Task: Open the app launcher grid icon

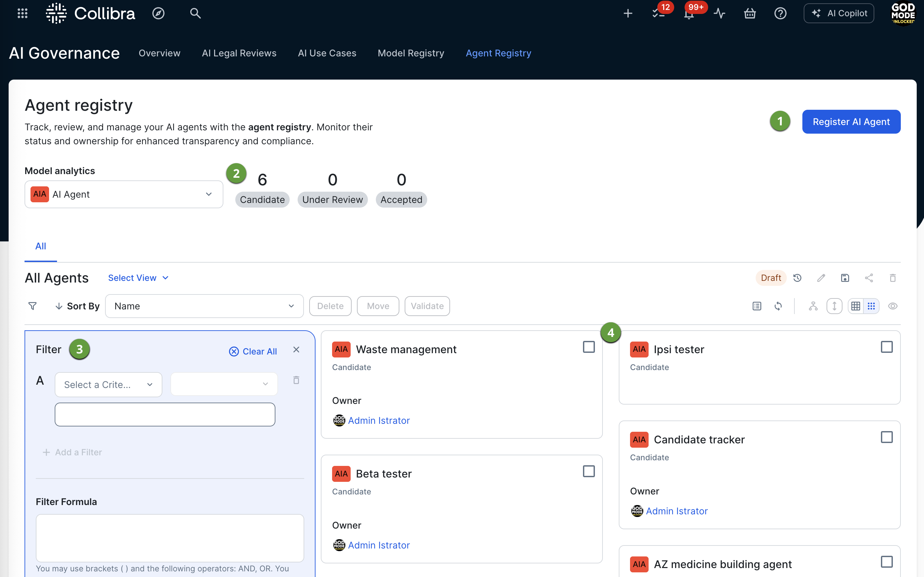Action: click(x=23, y=14)
